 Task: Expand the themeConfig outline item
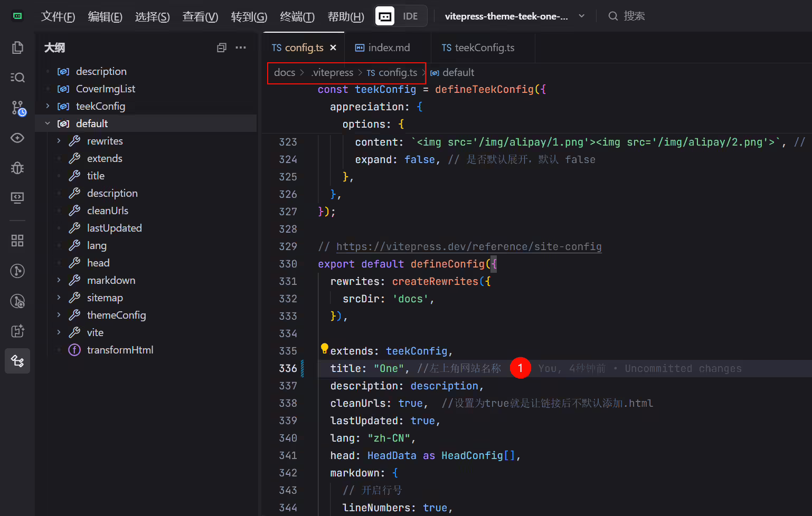[x=59, y=315]
